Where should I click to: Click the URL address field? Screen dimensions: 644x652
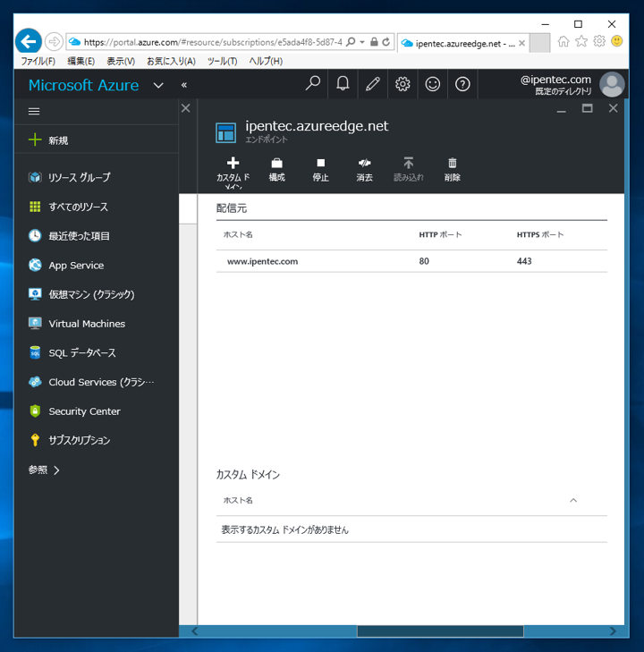click(x=213, y=42)
